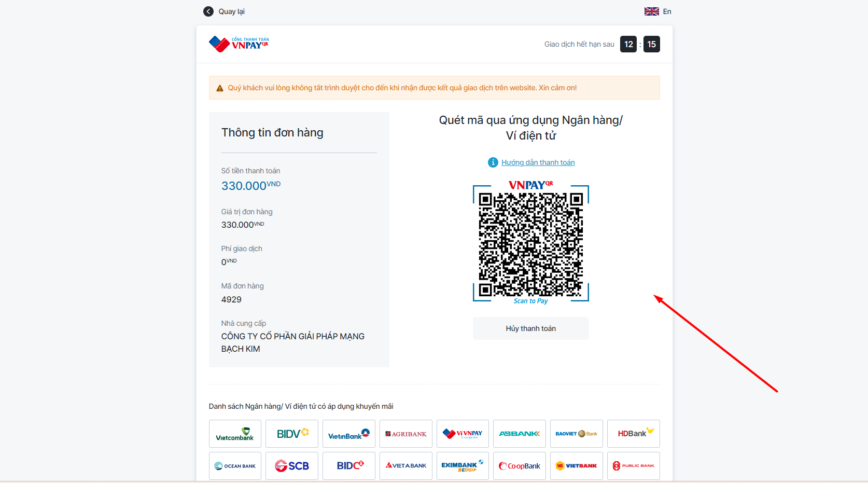The image size is (868, 483).
Task: Click the info icon beside payment guide
Action: tap(493, 162)
